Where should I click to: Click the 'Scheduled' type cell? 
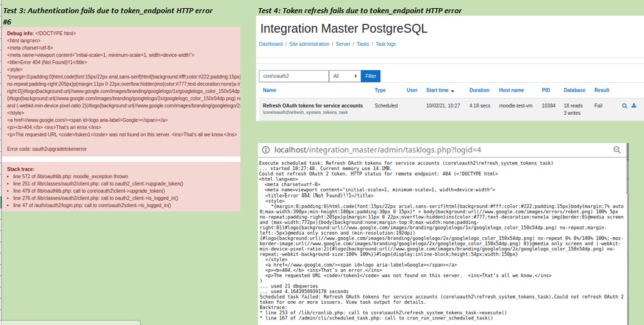(x=386, y=105)
